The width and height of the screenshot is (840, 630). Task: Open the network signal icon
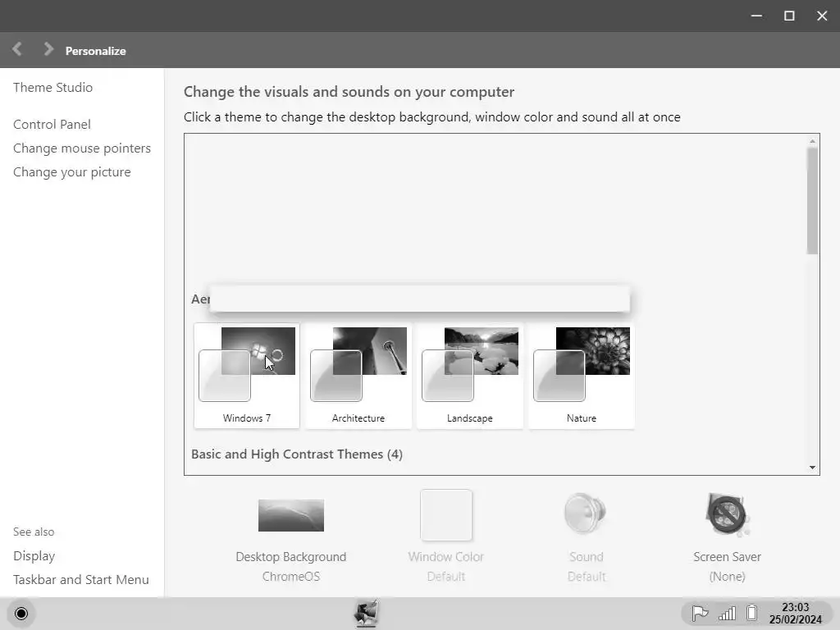point(727,613)
